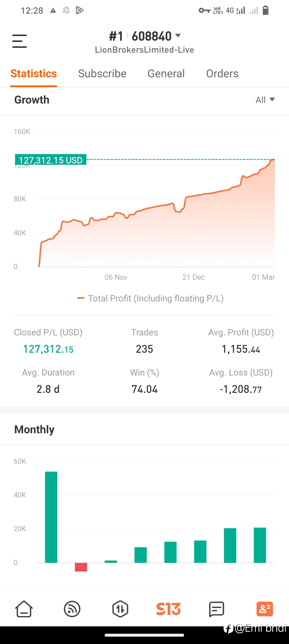Tap the red negative monthly bar

(81, 567)
